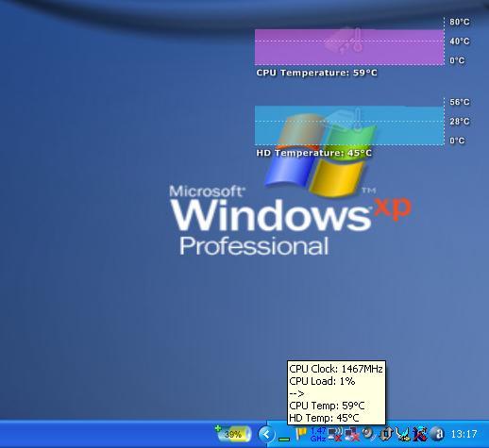The width and height of the screenshot is (489, 448).
Task: Click the red and blue K tray icon
Action: pos(420,434)
